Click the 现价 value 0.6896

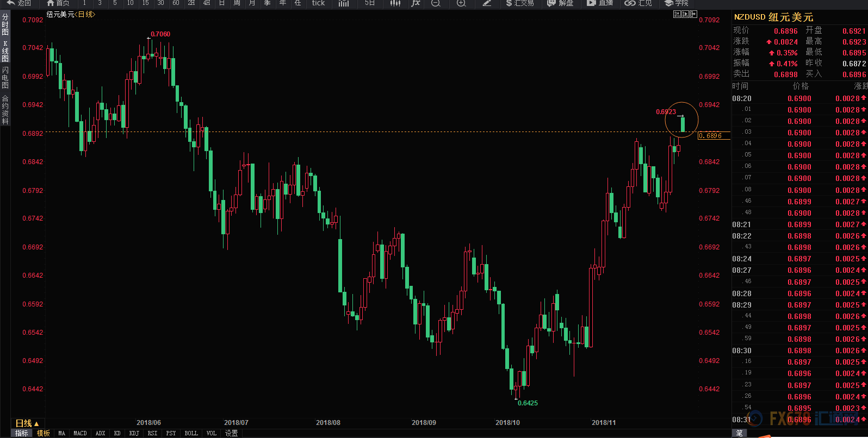[x=785, y=32]
